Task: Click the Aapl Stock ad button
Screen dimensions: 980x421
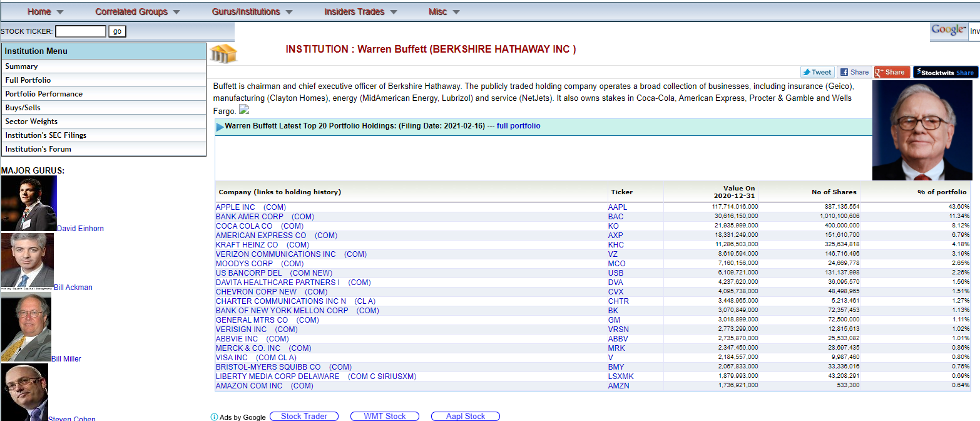Action: coord(466,417)
